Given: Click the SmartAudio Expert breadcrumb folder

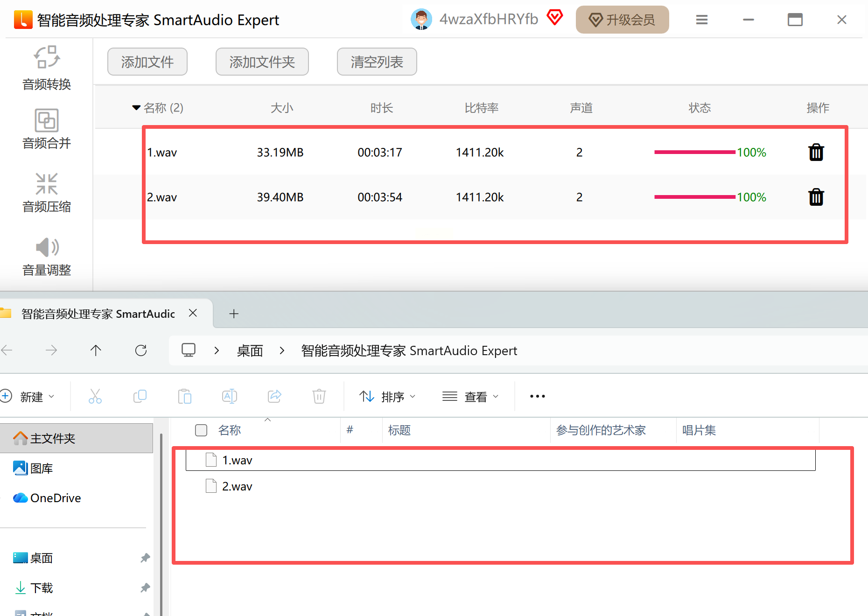Looking at the screenshot, I should tap(409, 350).
